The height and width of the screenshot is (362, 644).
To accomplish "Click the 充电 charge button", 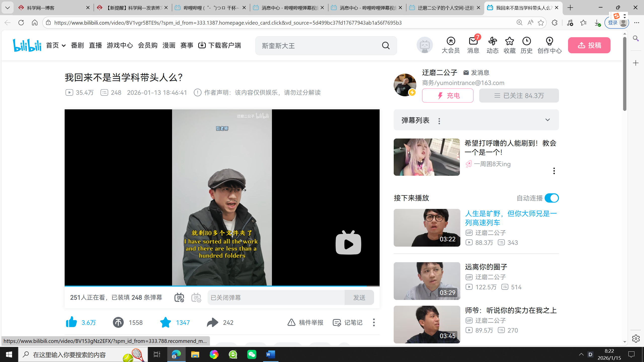I will (x=448, y=96).
